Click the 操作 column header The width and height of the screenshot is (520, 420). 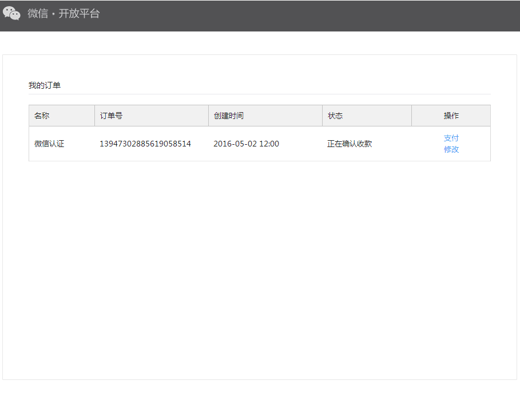pos(451,116)
